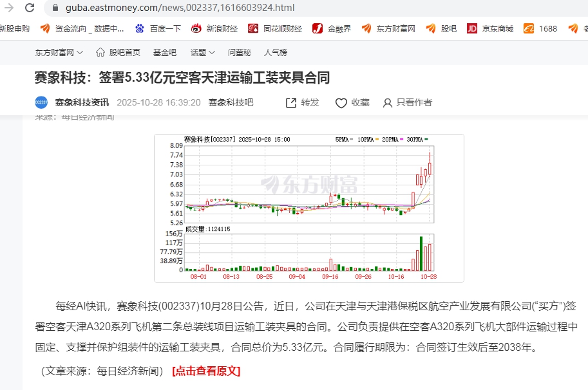Expand the 话题 dropdown menu
The width and height of the screenshot is (588, 390).
202,52
